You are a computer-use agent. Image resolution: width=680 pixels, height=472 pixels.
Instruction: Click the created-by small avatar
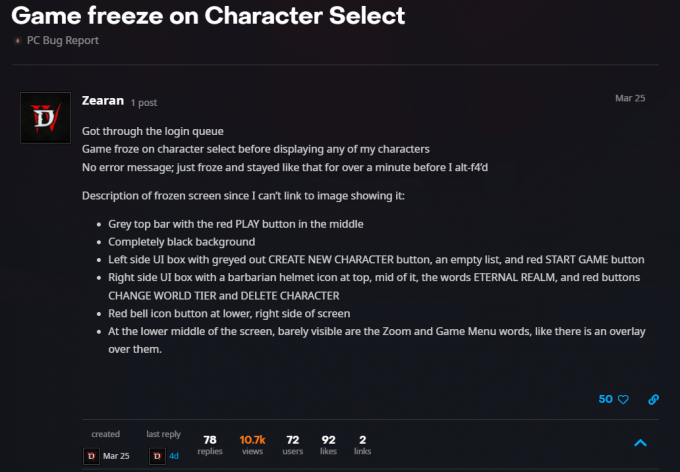pos(91,456)
